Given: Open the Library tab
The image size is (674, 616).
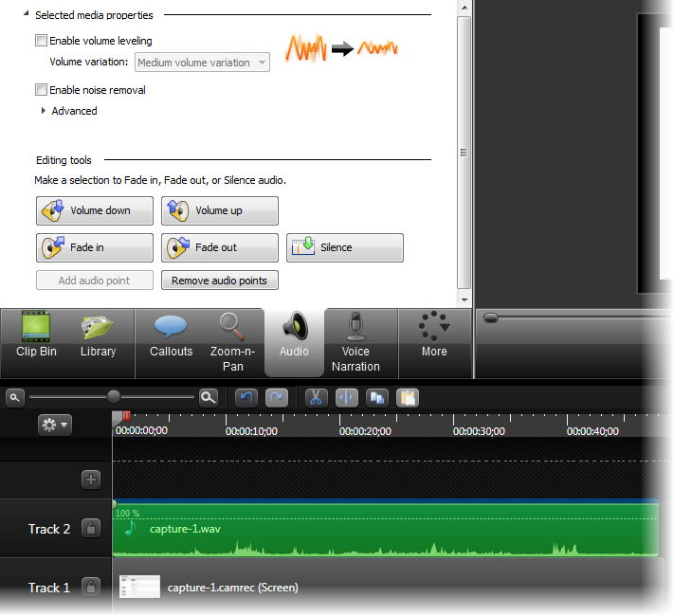Looking at the screenshot, I should (98, 337).
